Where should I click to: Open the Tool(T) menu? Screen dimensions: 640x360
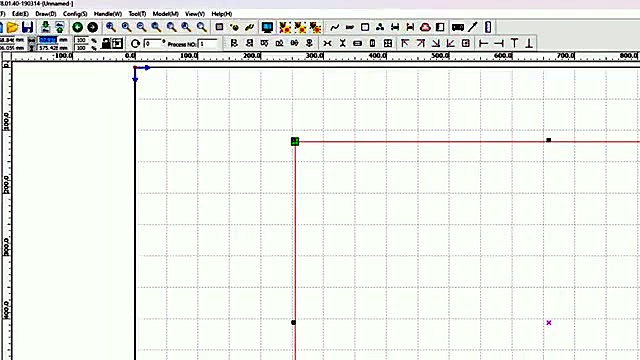[x=137, y=14]
